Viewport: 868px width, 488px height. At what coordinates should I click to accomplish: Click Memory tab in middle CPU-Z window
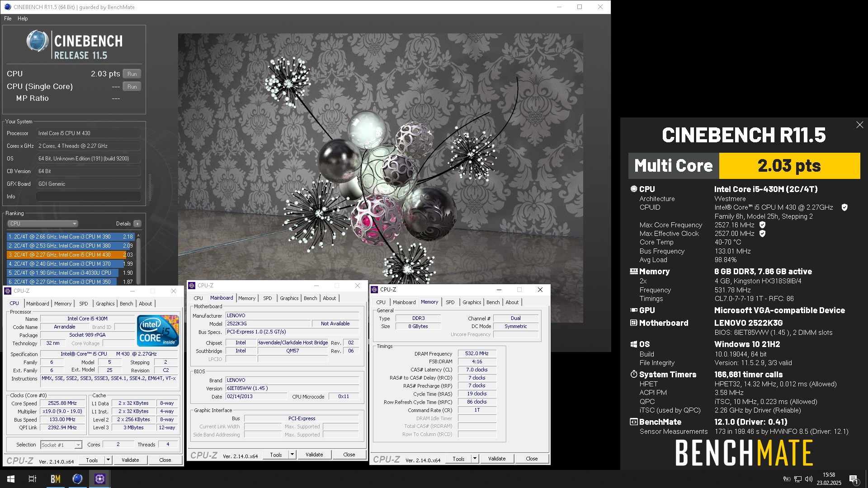click(x=247, y=298)
